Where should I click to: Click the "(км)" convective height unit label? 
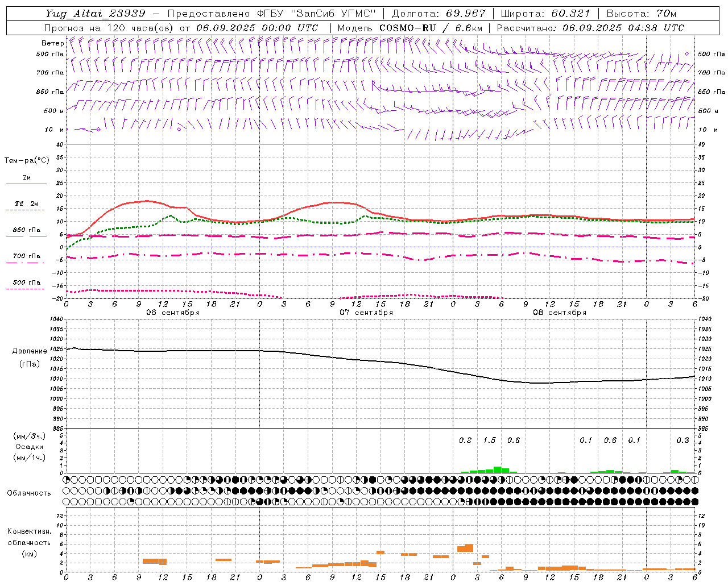(x=29, y=554)
